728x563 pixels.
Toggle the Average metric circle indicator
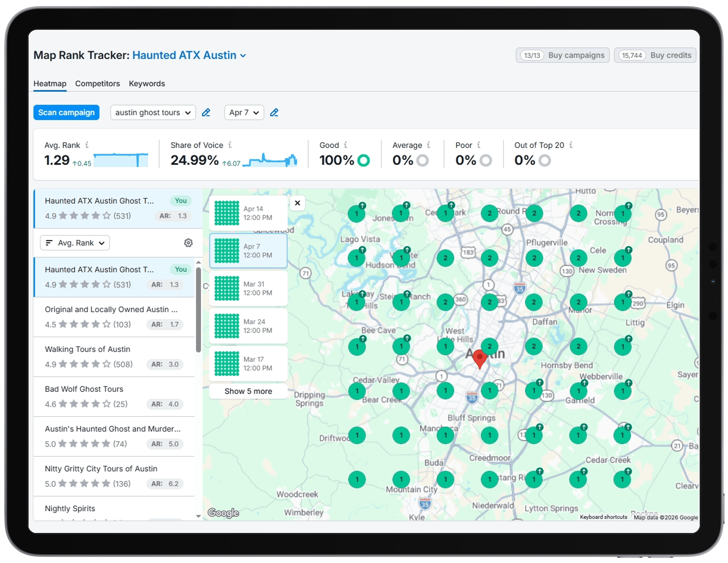tap(423, 160)
